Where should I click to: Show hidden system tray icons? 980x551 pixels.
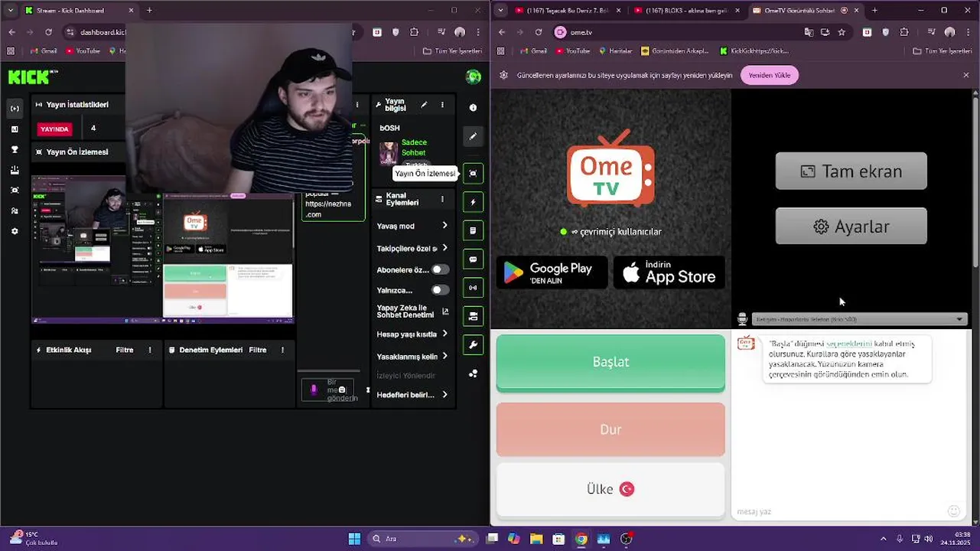(x=883, y=539)
